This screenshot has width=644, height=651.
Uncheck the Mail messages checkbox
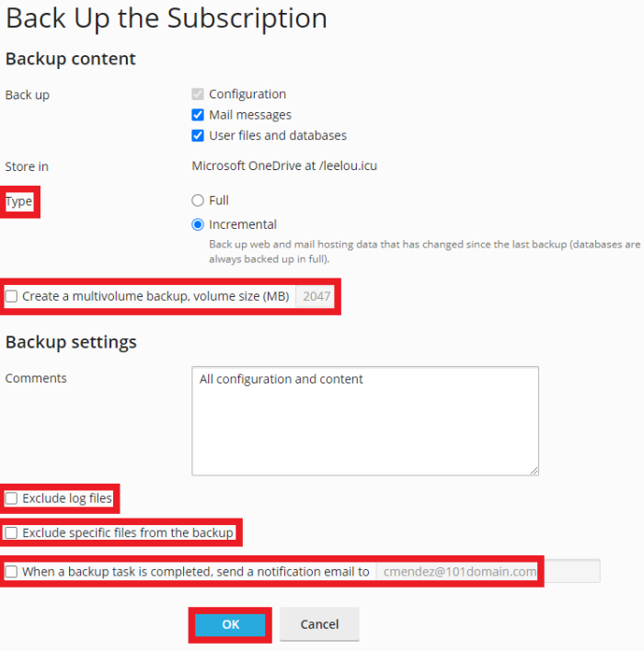197,115
